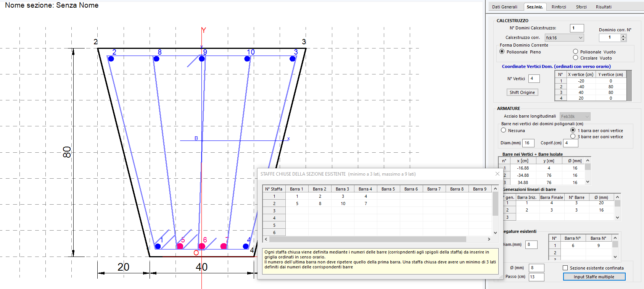Click down arrow of Barre nei Vertici list
644x289 pixels.
(x=588, y=182)
